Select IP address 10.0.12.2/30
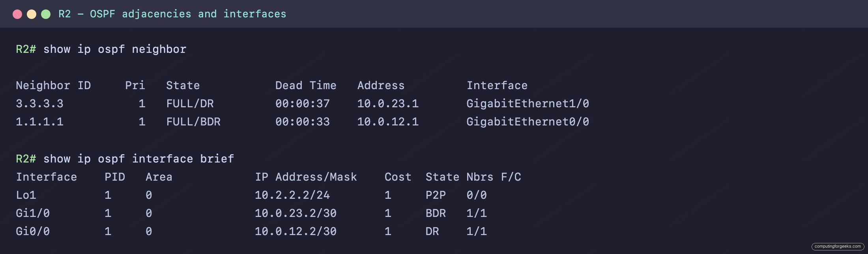The width and height of the screenshot is (868, 254). click(x=296, y=232)
